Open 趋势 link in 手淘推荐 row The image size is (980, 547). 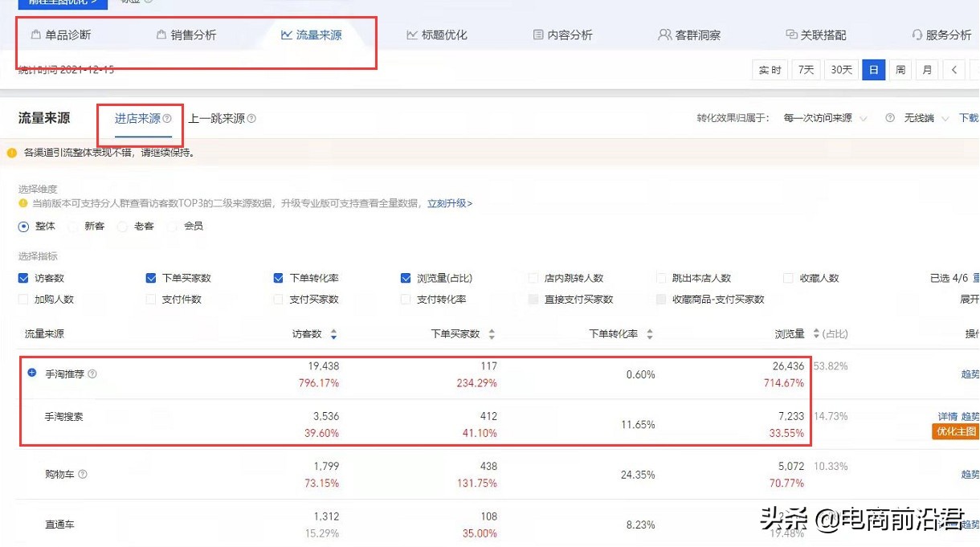point(970,374)
